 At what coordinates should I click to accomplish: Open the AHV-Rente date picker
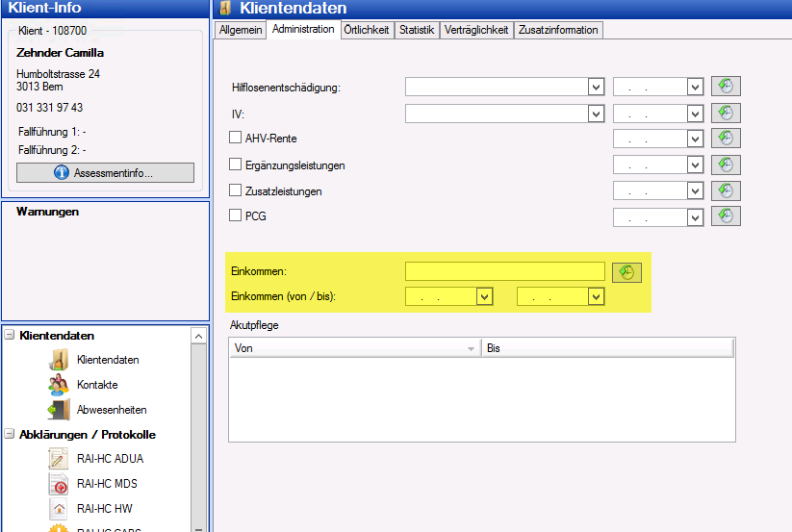[x=695, y=139]
